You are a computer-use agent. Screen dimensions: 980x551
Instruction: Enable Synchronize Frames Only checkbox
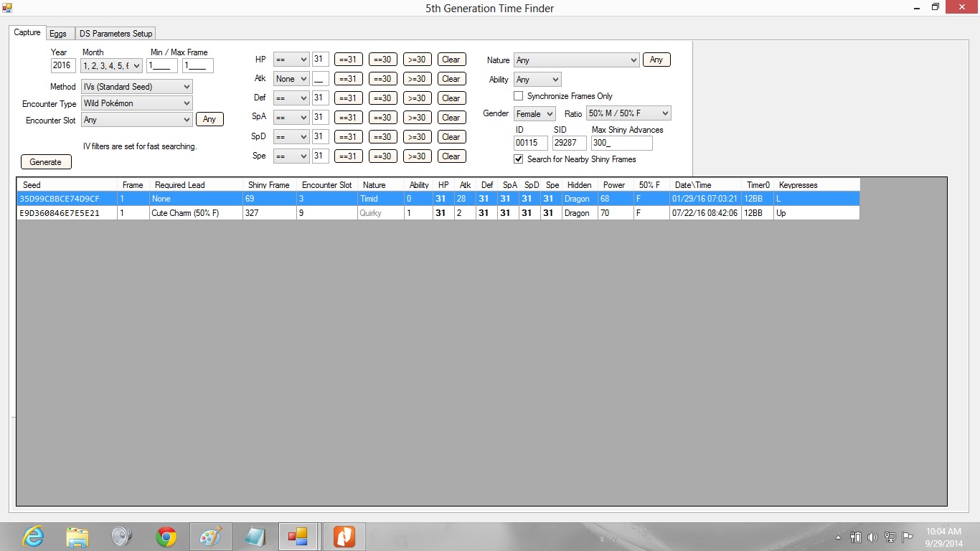519,96
